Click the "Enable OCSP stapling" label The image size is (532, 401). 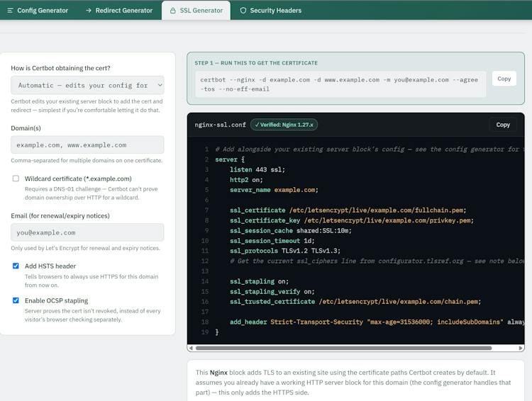[x=56, y=300]
